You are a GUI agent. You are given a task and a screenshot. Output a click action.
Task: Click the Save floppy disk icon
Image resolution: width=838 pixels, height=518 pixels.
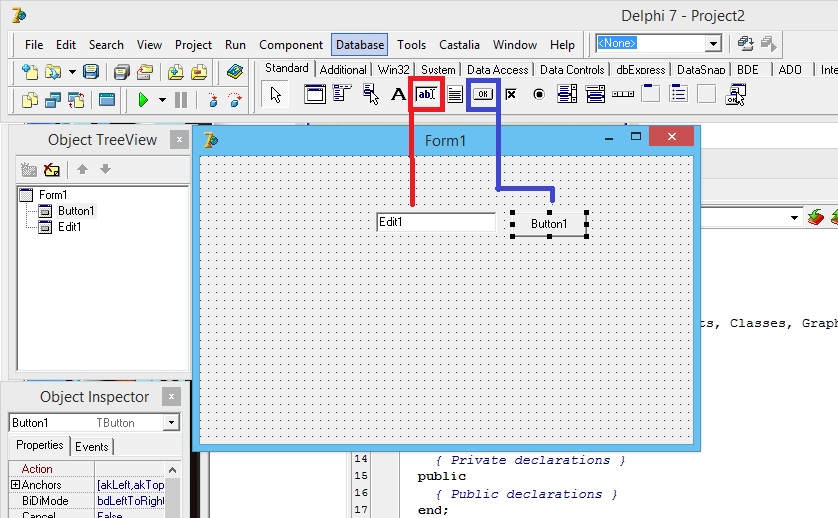click(90, 72)
